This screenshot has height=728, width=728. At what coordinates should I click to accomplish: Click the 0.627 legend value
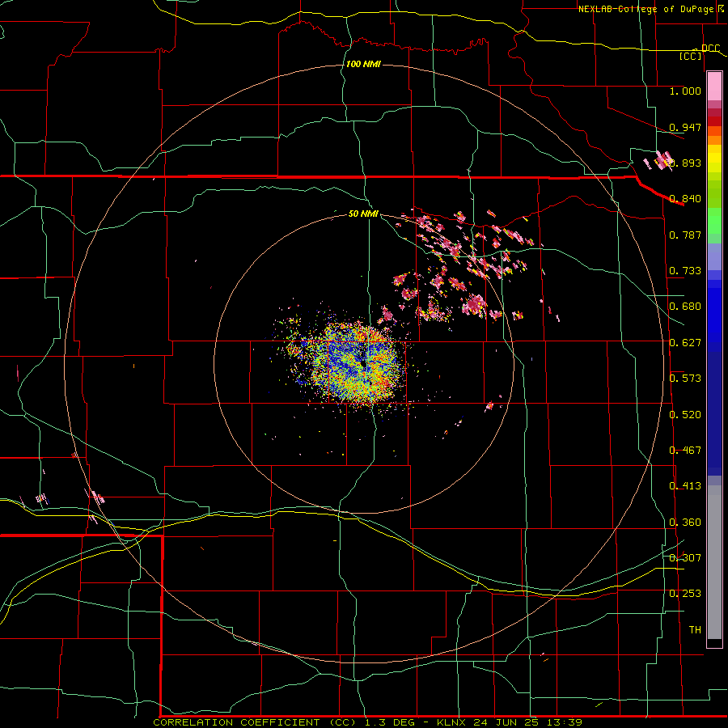coord(685,343)
